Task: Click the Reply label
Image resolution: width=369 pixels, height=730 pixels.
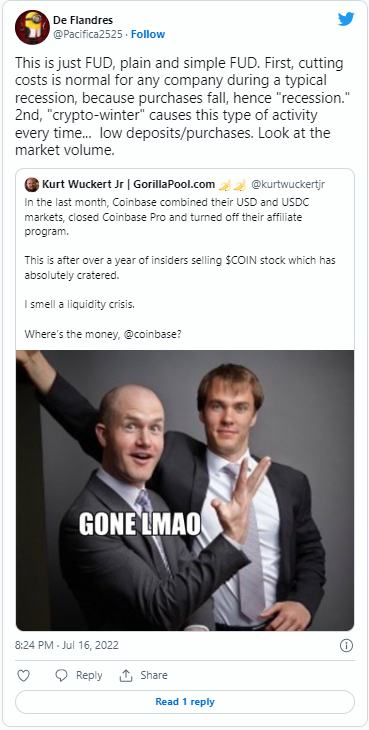Action: [x=89, y=676]
